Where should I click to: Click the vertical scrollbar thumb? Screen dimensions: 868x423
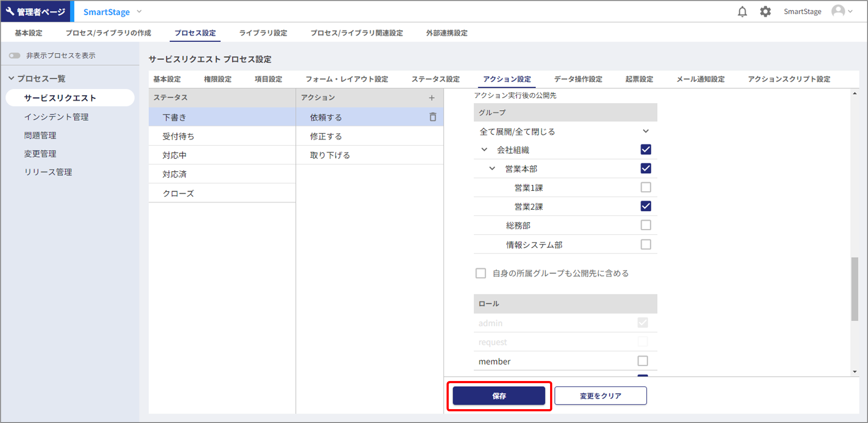tap(854, 289)
